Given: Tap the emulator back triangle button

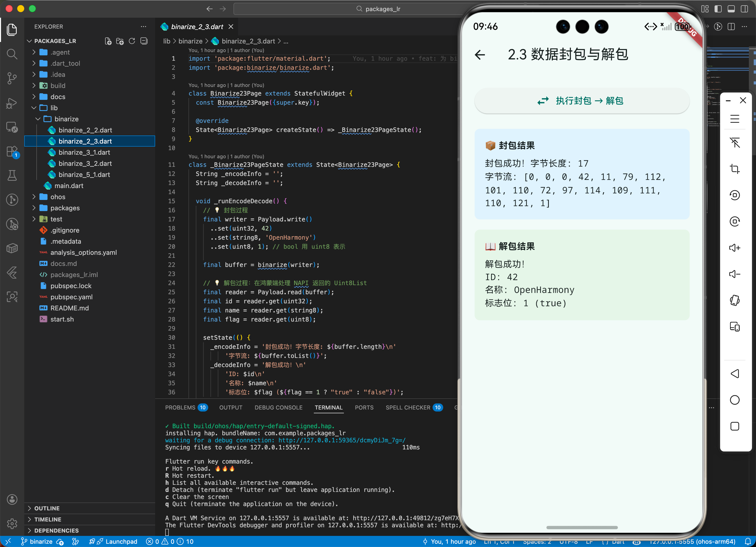Looking at the screenshot, I should (x=735, y=374).
